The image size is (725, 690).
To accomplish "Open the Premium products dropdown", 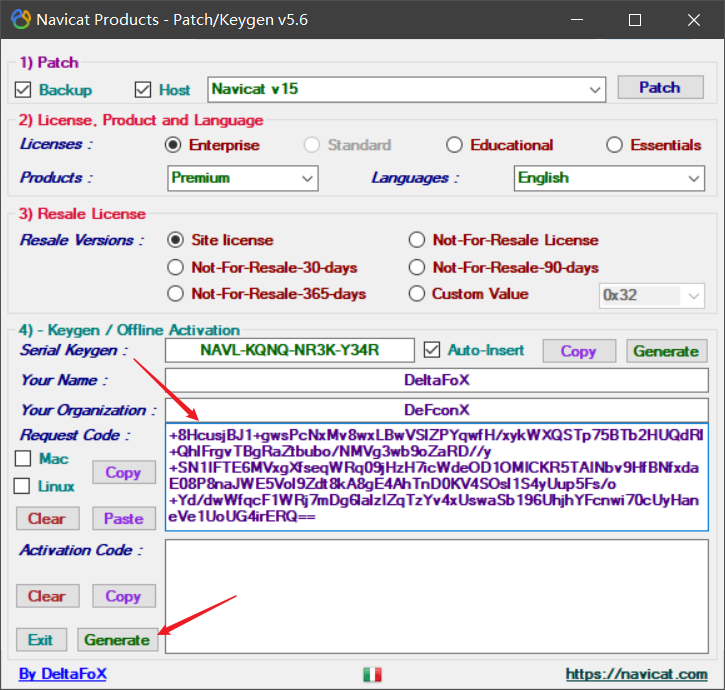I will pyautogui.click(x=243, y=178).
